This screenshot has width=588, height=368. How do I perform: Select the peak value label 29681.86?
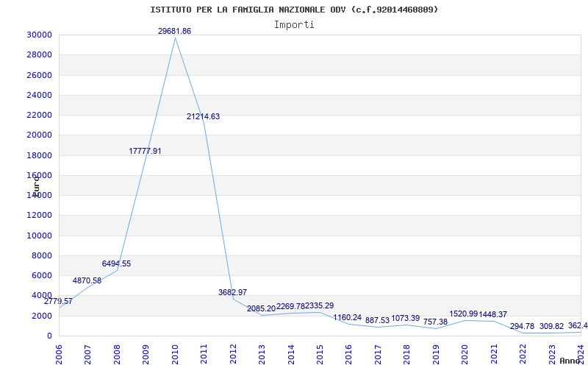[174, 31]
